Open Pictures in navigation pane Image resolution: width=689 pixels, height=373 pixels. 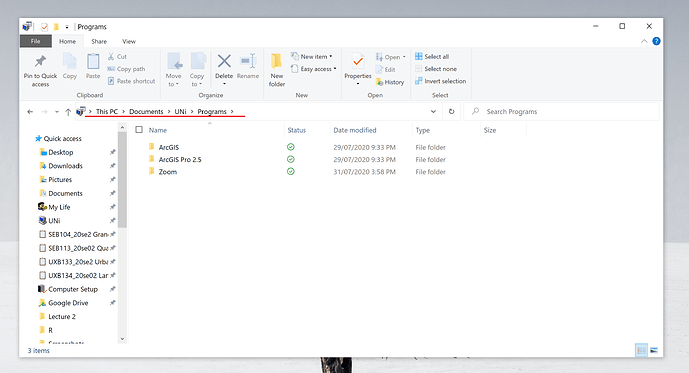pos(60,180)
